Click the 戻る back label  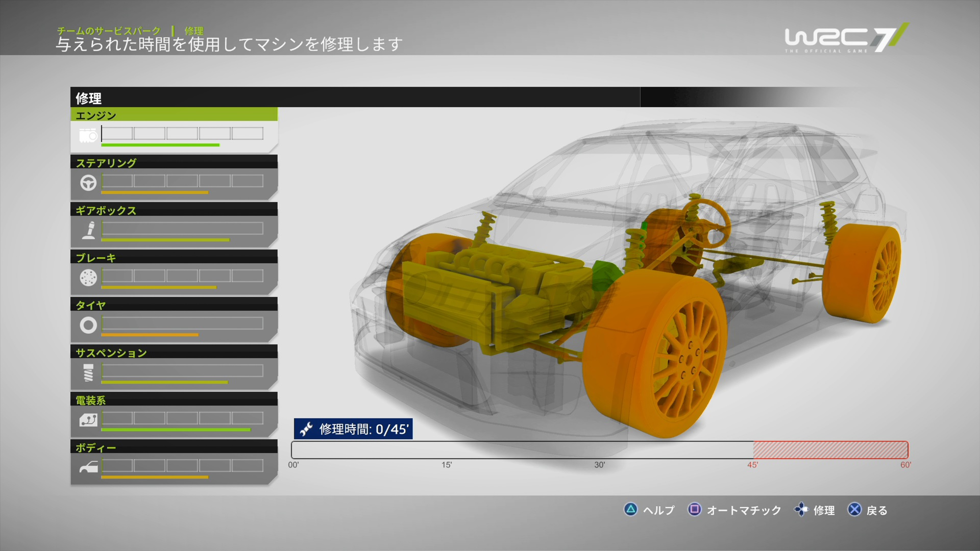(x=876, y=510)
